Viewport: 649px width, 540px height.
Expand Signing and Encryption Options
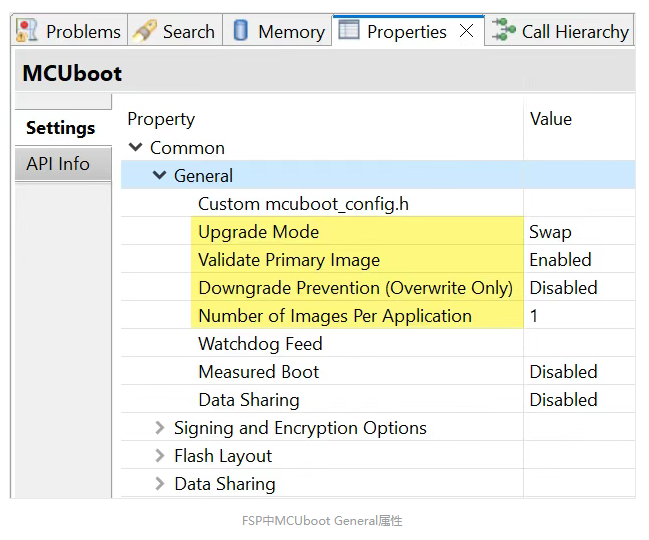(x=160, y=427)
